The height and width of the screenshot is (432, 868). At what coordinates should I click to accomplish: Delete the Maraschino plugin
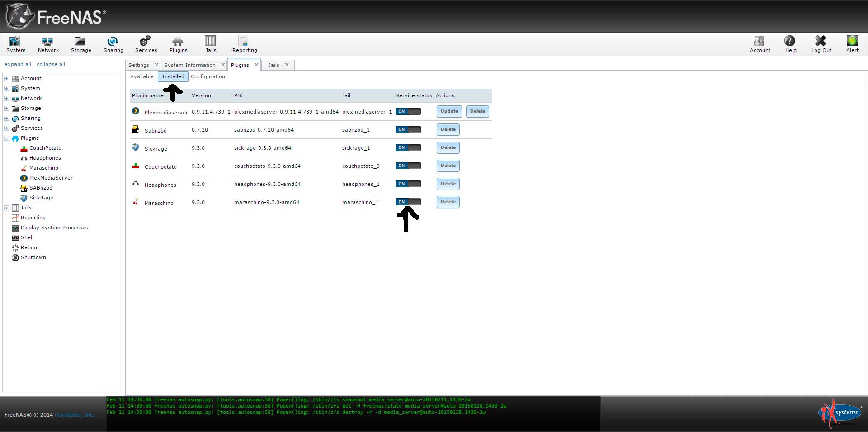click(448, 202)
